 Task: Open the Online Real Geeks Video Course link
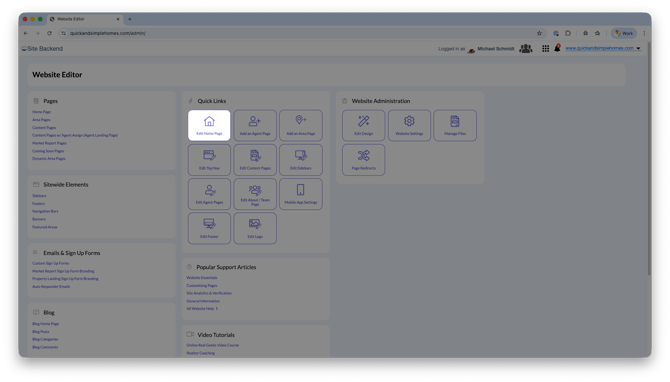(x=213, y=345)
